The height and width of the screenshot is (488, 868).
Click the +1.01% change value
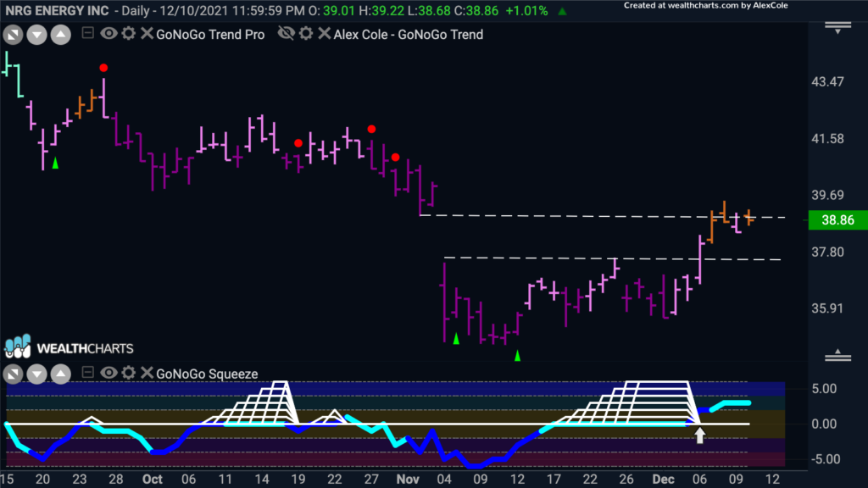(526, 10)
